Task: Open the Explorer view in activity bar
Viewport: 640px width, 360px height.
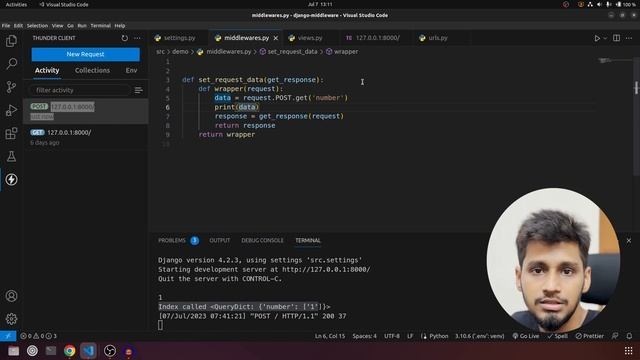Action: click(11, 41)
